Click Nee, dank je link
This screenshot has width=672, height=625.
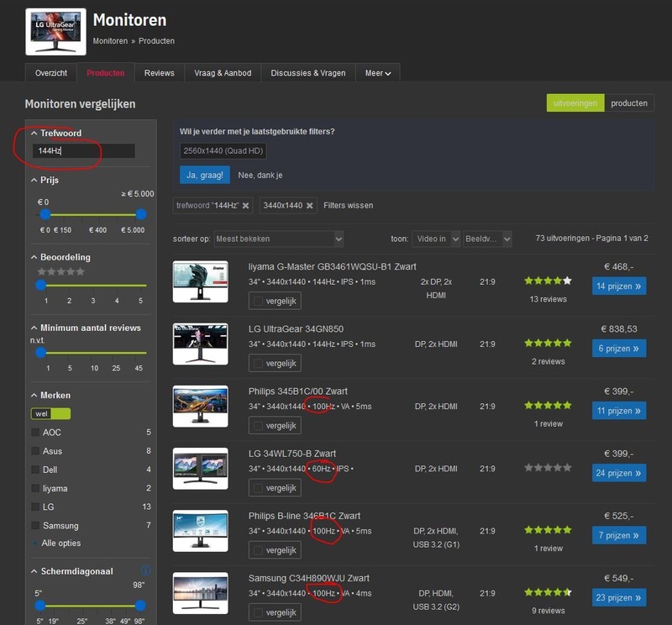(x=260, y=176)
